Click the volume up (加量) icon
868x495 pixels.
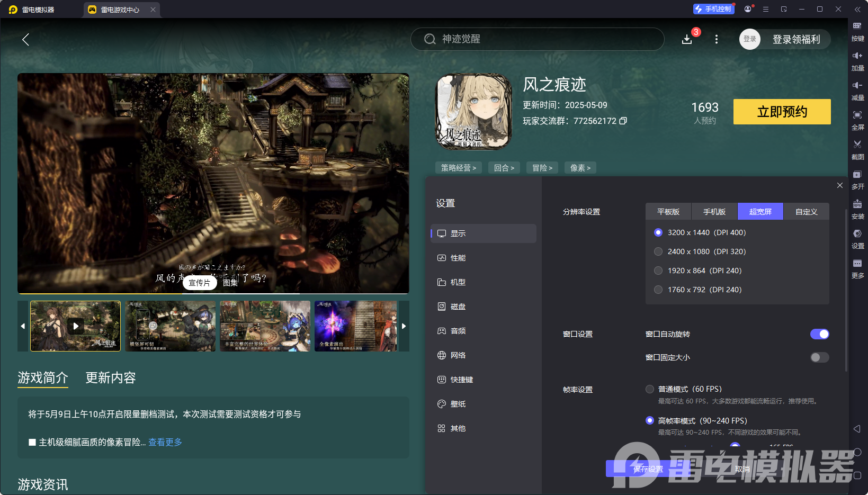click(857, 56)
